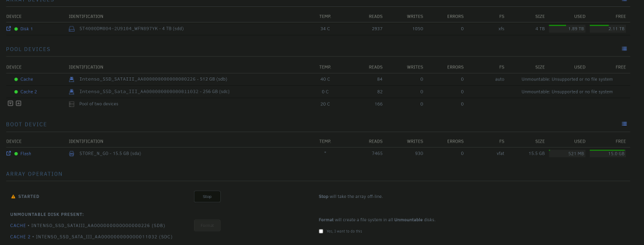Image resolution: width=644 pixels, height=245 pixels.
Task: Click Disk 1 writes value 1050
Action: pos(418,29)
